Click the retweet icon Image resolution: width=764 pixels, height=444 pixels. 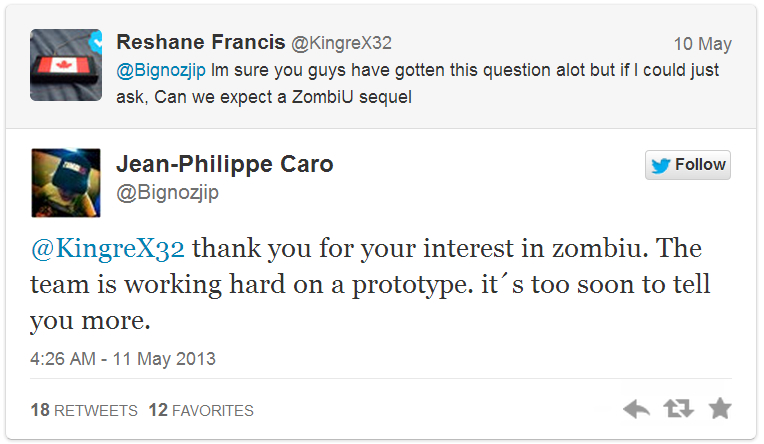[677, 409]
